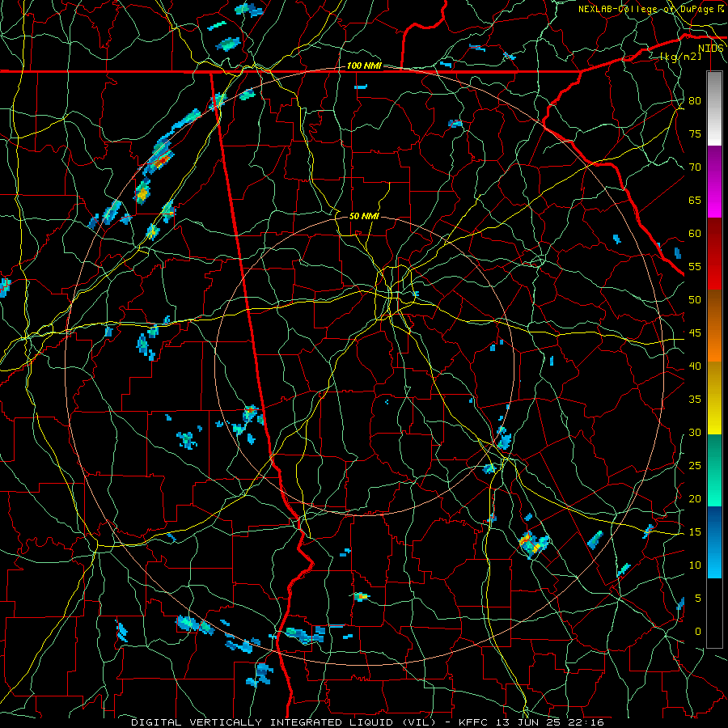
Task: Select the green segment of the color scale
Action: [714, 470]
